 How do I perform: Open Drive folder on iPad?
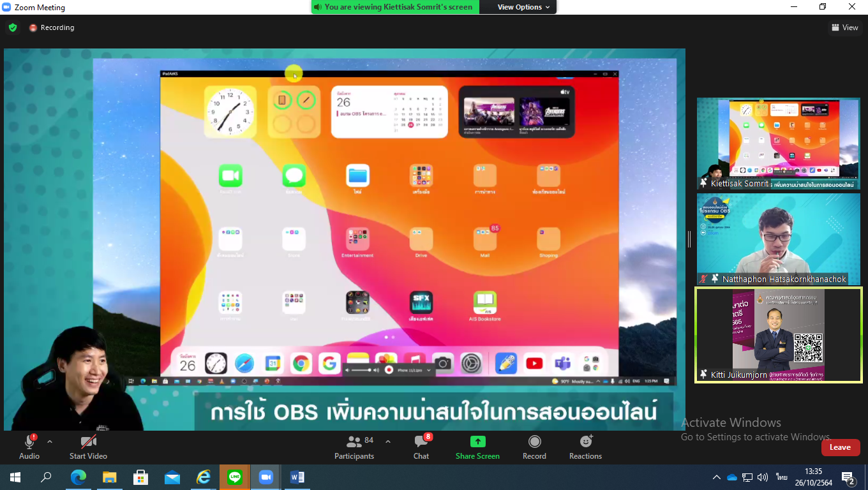[x=421, y=239]
